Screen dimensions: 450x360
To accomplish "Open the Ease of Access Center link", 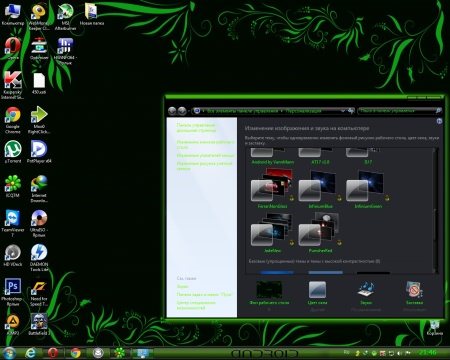I will (x=196, y=305).
